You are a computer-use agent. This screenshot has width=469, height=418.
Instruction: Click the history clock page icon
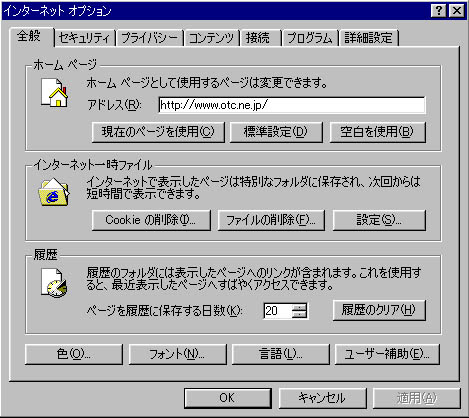click(54, 283)
